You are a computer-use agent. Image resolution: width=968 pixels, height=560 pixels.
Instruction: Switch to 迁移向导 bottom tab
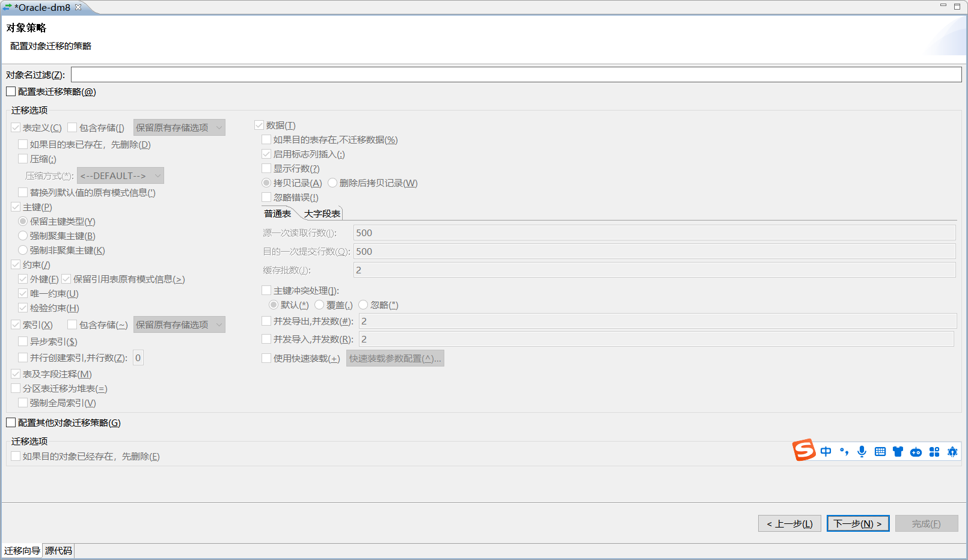(x=22, y=550)
